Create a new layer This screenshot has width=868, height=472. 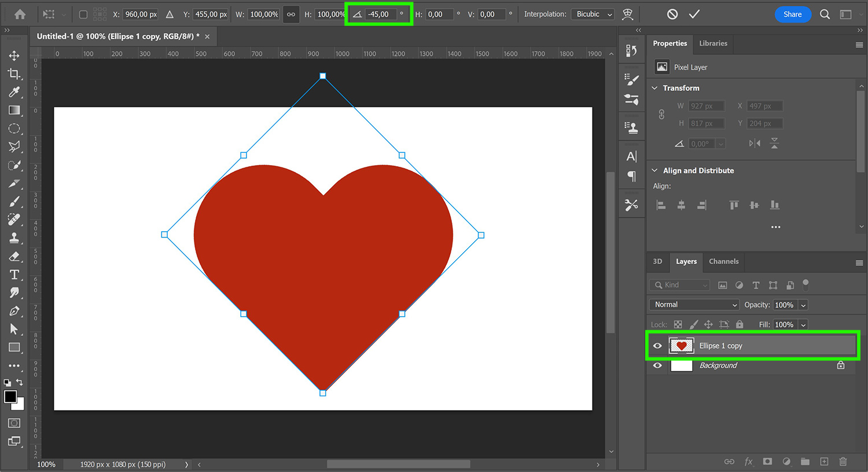[x=824, y=462]
